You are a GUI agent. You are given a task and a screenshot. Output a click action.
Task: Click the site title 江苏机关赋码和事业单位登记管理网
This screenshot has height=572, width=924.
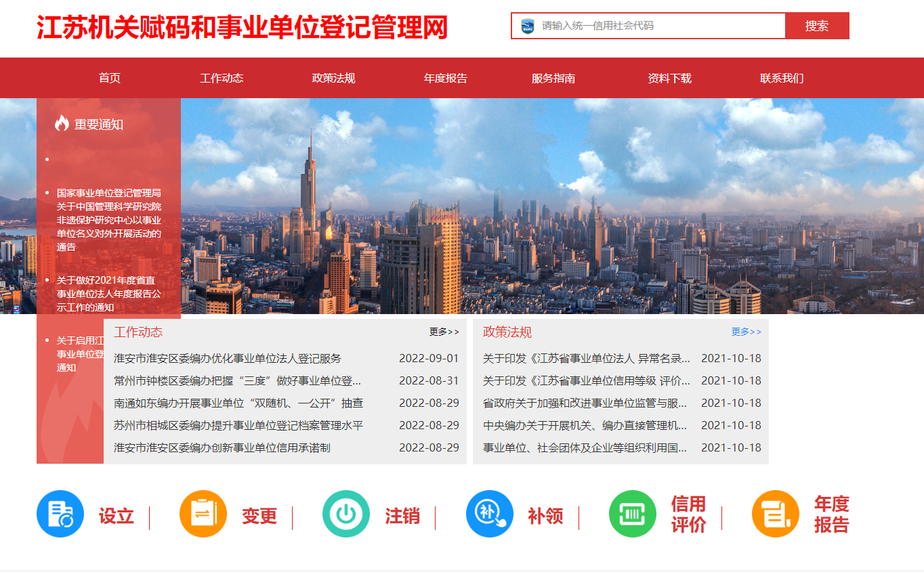click(243, 27)
